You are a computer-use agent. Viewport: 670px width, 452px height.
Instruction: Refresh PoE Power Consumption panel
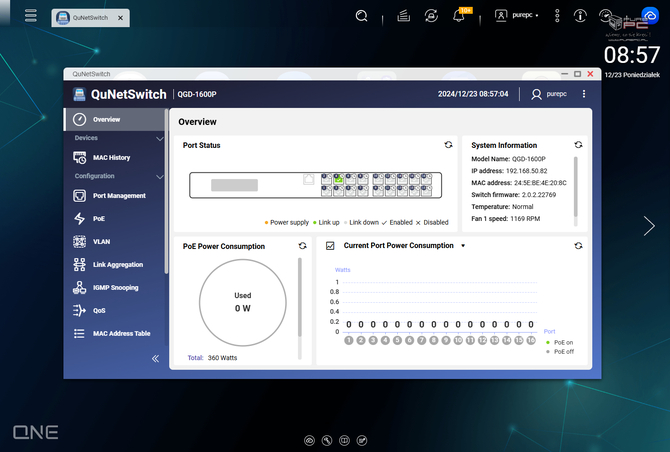[303, 246]
